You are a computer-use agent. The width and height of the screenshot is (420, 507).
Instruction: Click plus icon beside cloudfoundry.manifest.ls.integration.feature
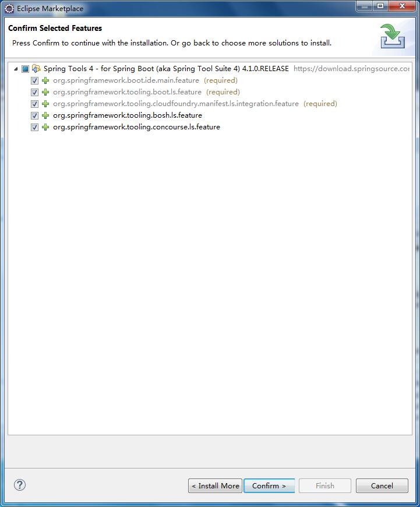tap(45, 104)
